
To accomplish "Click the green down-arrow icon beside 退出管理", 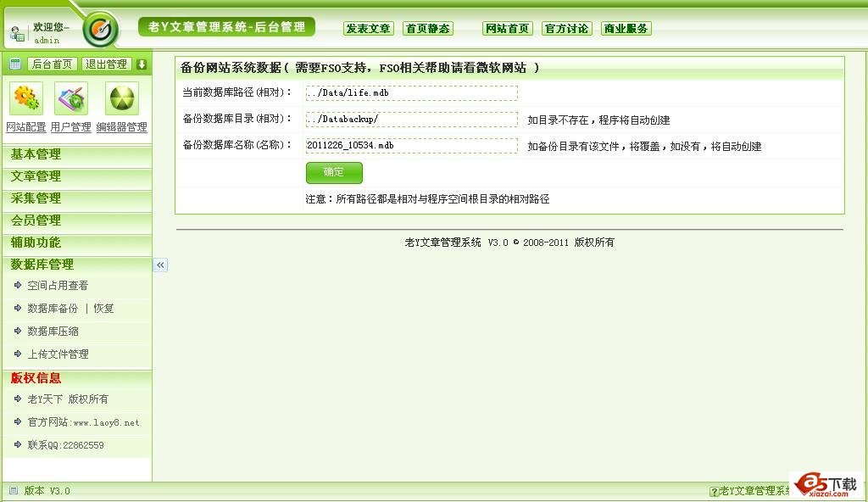I will [x=142, y=64].
